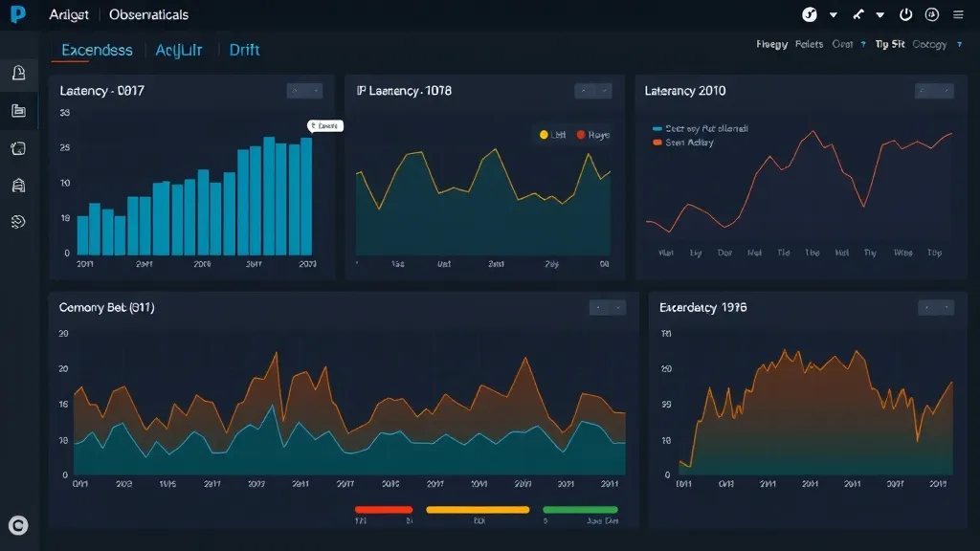This screenshot has width=980, height=551.
Task: Toggle the red Roye legend series
Action: (593, 135)
